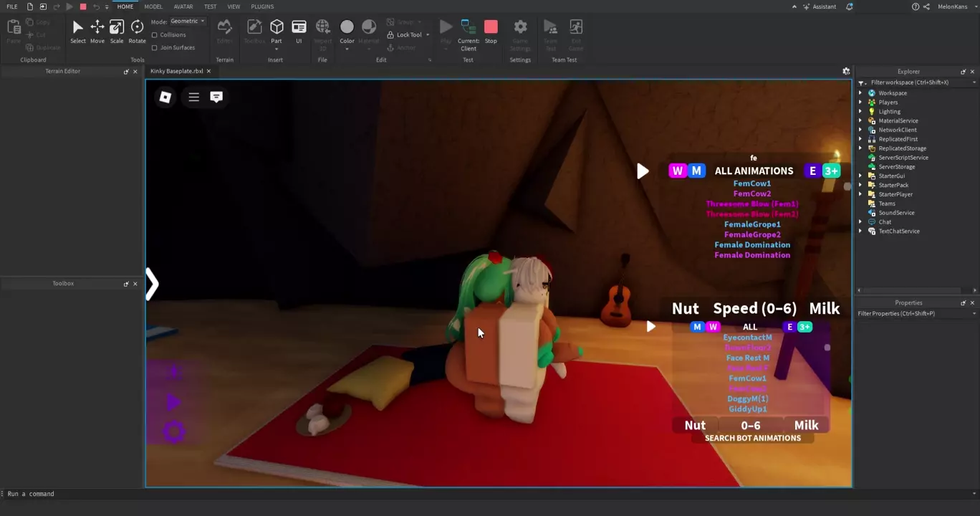This screenshot has height=516, width=980.
Task: Open the Roblox menu in viewport
Action: (x=165, y=97)
